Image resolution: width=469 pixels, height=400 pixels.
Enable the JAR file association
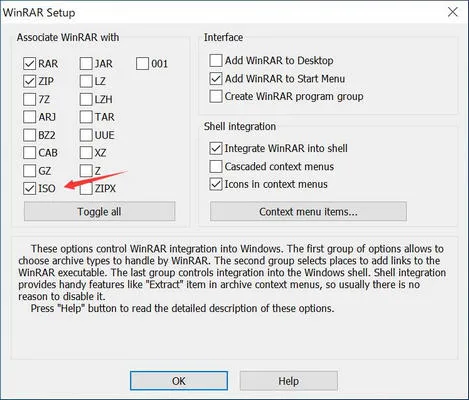pos(86,63)
